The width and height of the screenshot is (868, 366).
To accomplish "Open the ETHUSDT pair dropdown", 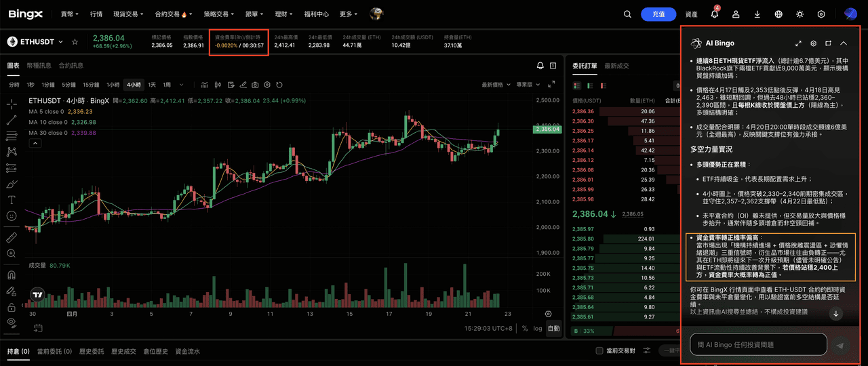I will coord(60,42).
